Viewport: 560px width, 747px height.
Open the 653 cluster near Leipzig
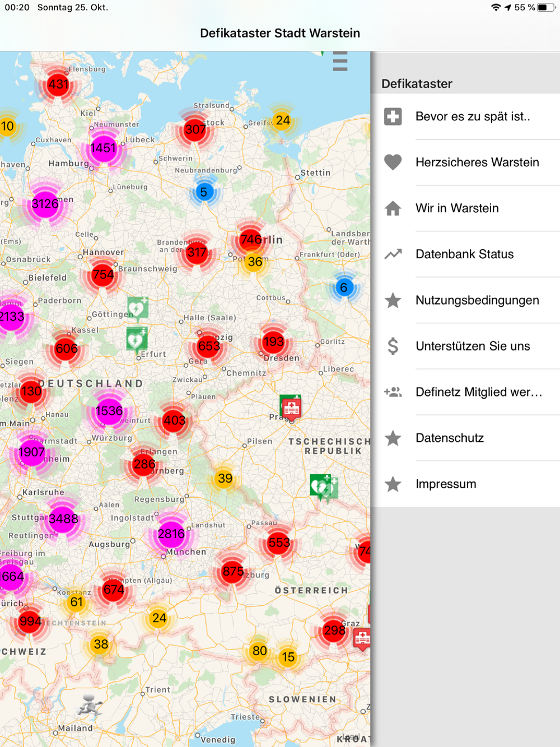(x=209, y=346)
